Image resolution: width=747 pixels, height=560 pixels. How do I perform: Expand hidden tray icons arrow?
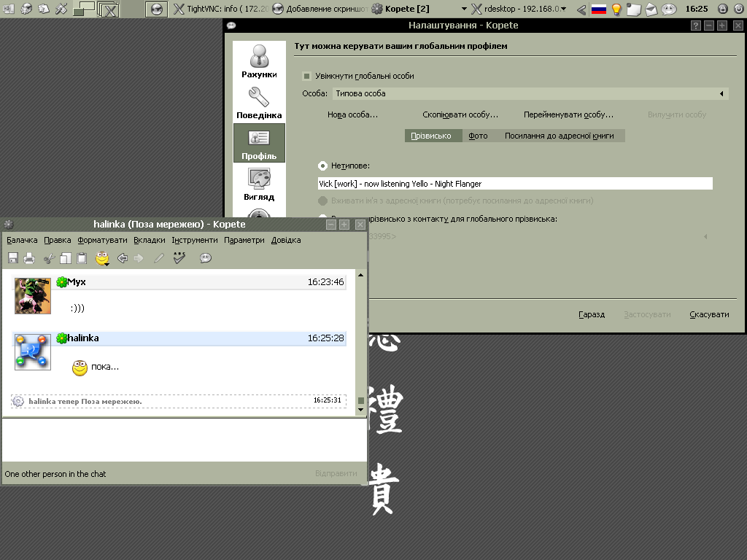click(x=581, y=9)
